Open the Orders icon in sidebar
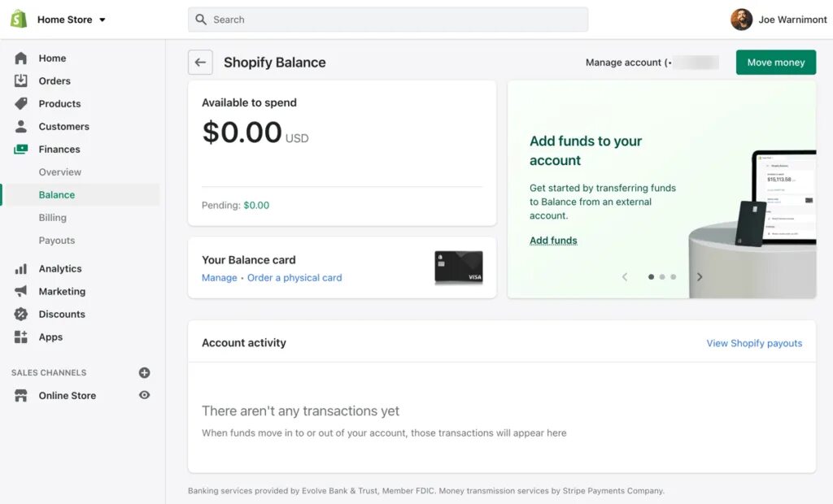This screenshot has width=833, height=504. click(x=20, y=80)
